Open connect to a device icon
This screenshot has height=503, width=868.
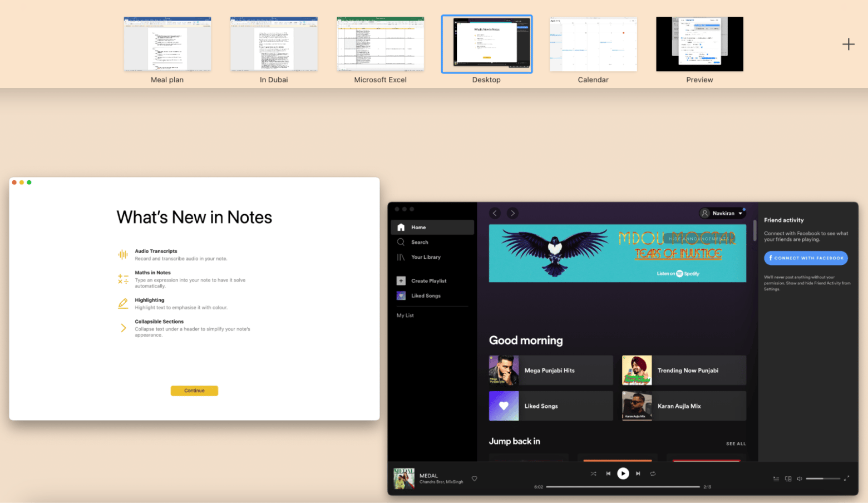pos(788,479)
